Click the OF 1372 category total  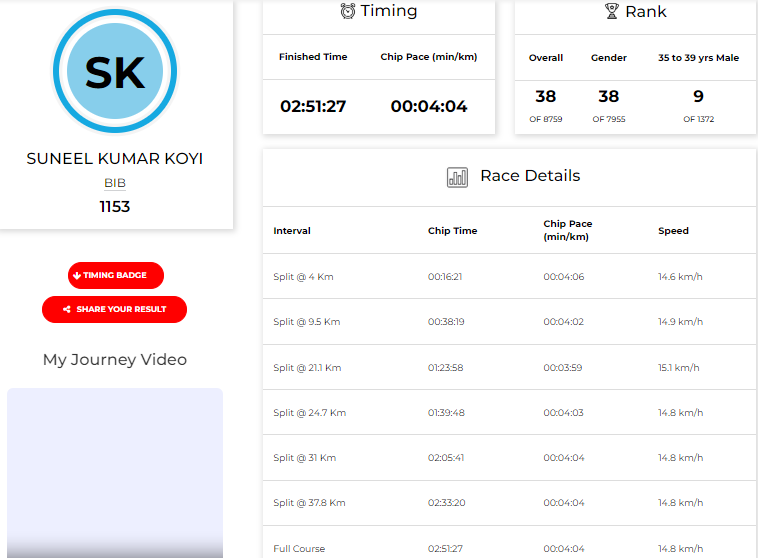click(x=698, y=119)
